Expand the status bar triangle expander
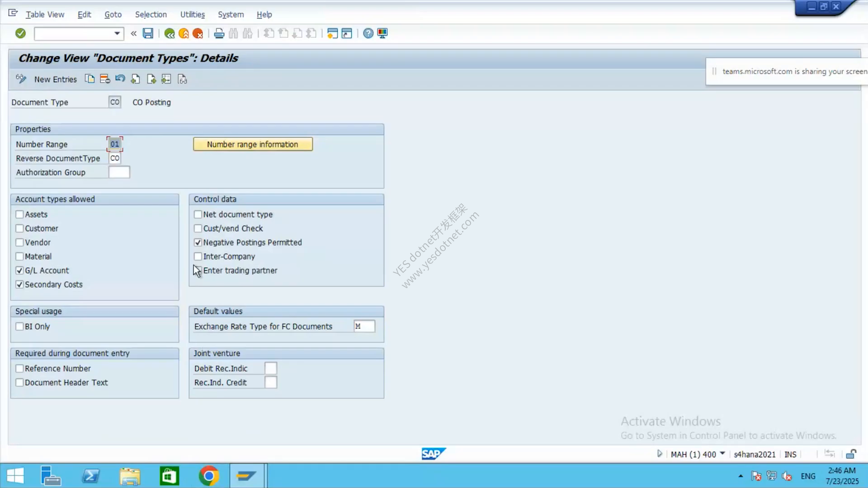This screenshot has width=868, height=488. 660,454
